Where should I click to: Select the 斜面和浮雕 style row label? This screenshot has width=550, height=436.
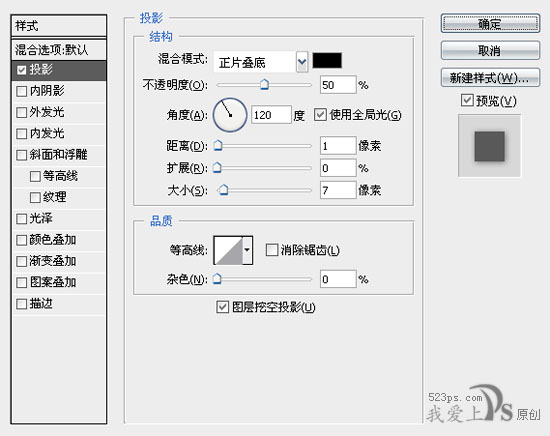pyautogui.click(x=59, y=155)
